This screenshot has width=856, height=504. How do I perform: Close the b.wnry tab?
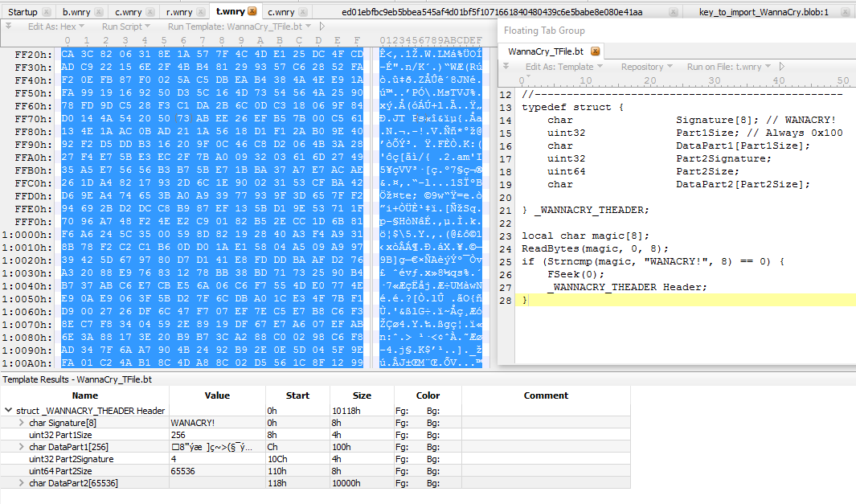[x=98, y=11]
